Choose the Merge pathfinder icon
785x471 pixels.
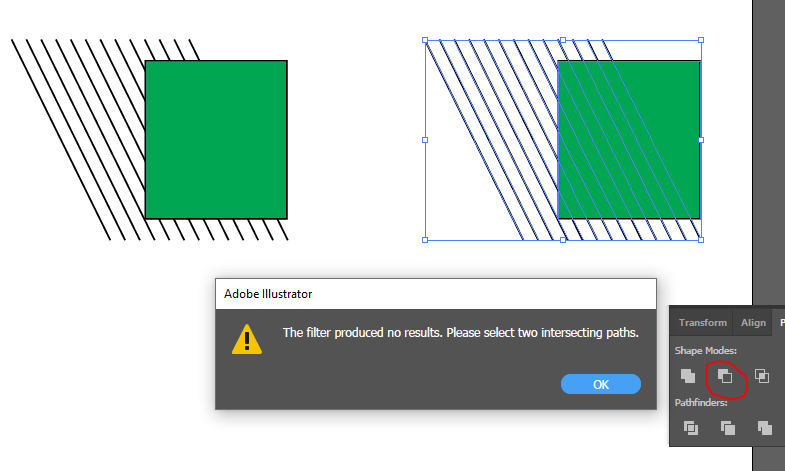coord(764,428)
